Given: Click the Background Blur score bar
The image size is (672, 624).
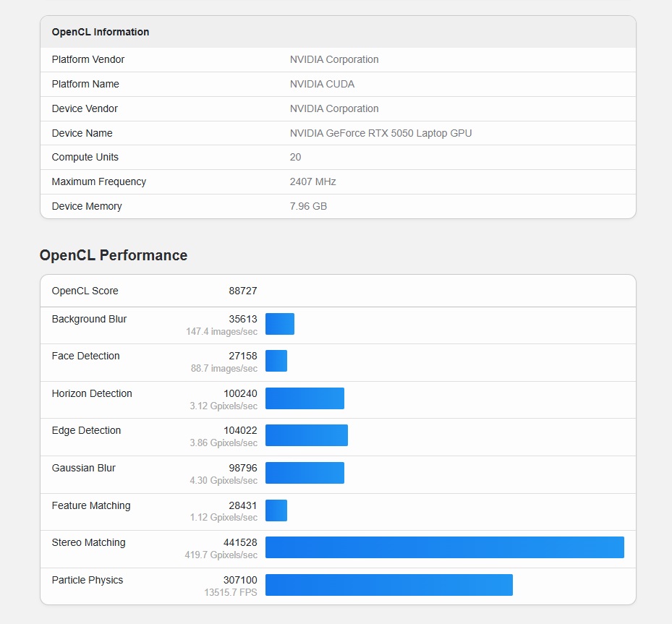Looking at the screenshot, I should click(280, 324).
